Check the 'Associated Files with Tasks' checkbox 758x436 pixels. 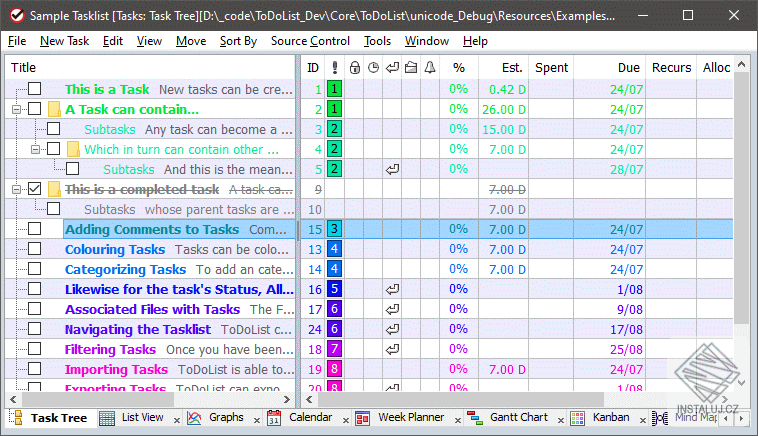pos(34,308)
